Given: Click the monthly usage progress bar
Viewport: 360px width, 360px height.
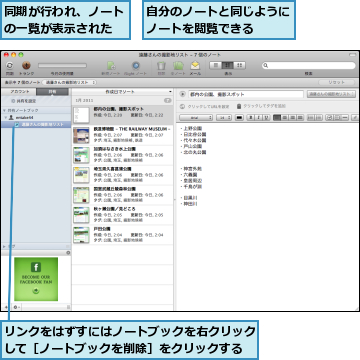Looking at the screenshot, I should click(x=62, y=66).
